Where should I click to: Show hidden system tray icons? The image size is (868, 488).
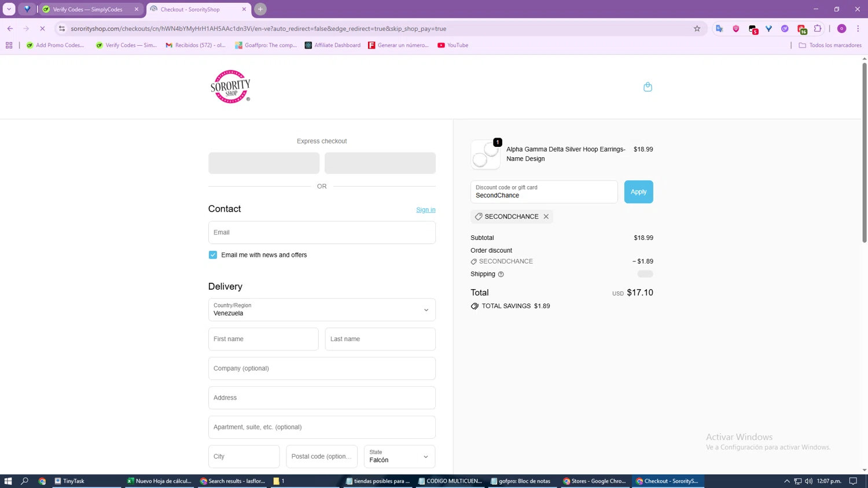coord(787,481)
